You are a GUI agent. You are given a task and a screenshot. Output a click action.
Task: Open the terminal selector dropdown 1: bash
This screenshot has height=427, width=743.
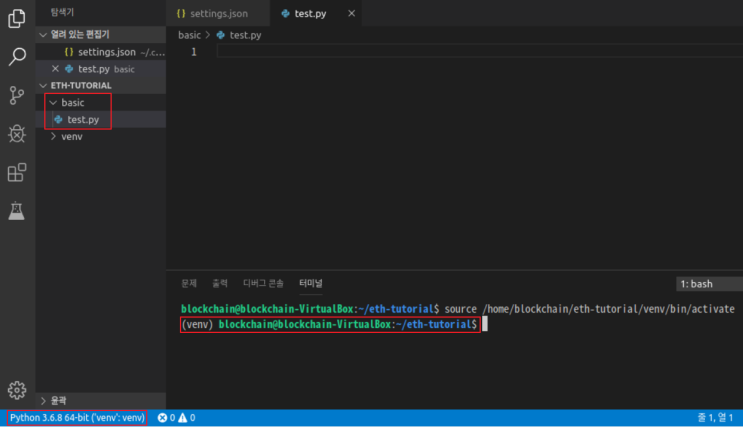(709, 284)
